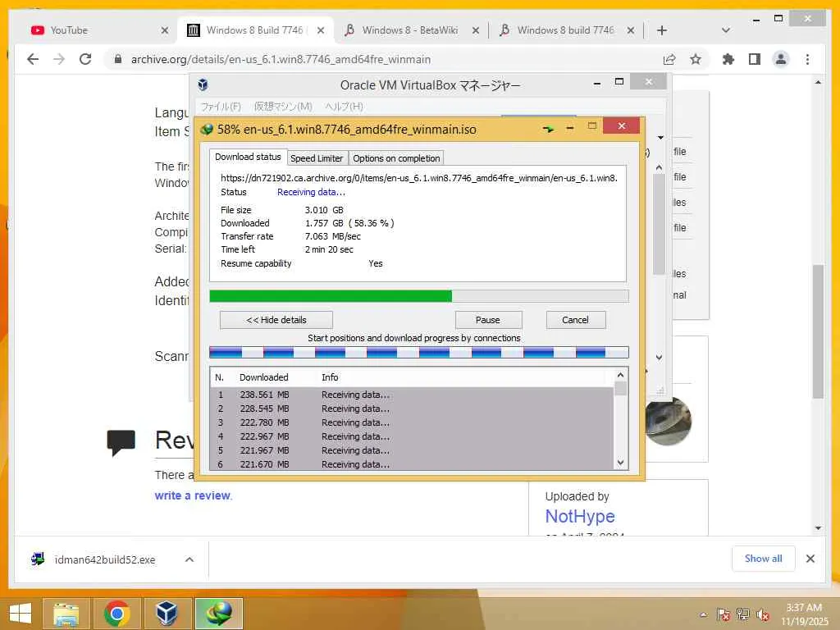The width and height of the screenshot is (840, 630).
Task: Click the write a review link
Action: 193,495
